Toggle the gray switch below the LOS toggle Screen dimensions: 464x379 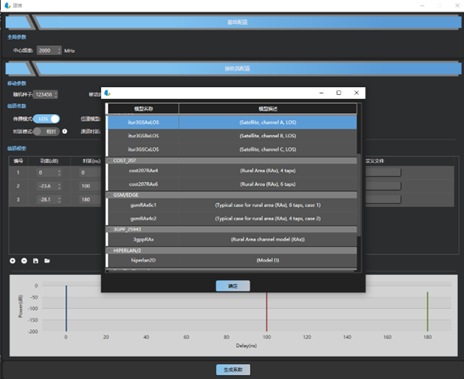[x=46, y=131]
